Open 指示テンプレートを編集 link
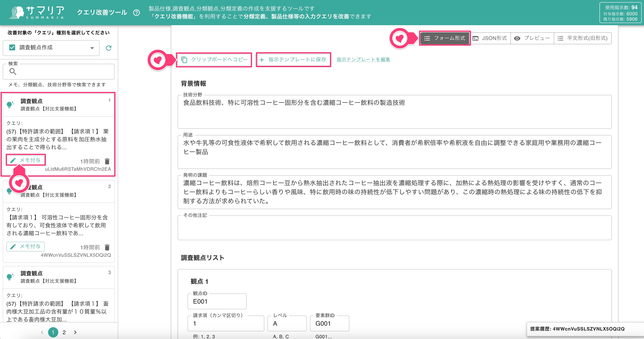The width and height of the screenshot is (644, 339). pos(363,59)
